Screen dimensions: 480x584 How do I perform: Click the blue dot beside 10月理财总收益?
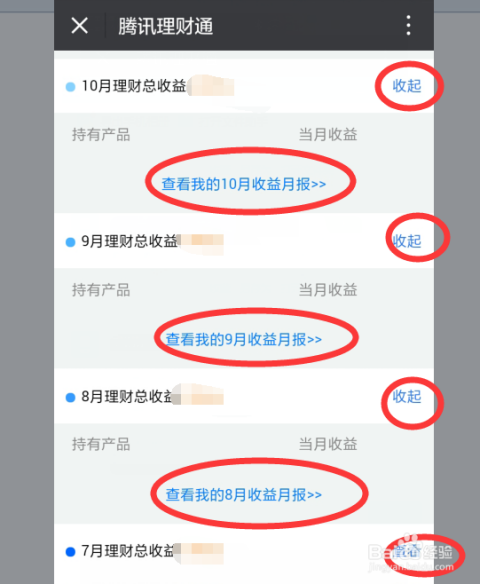point(70,87)
